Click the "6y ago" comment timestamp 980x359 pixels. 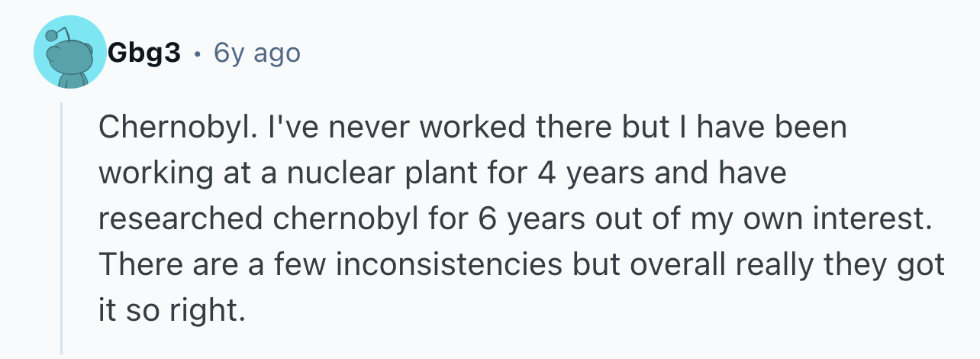[x=257, y=53]
